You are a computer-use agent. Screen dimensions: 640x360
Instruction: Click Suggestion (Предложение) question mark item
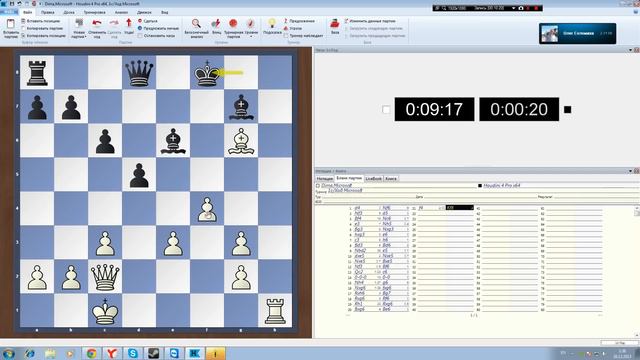tap(299, 21)
